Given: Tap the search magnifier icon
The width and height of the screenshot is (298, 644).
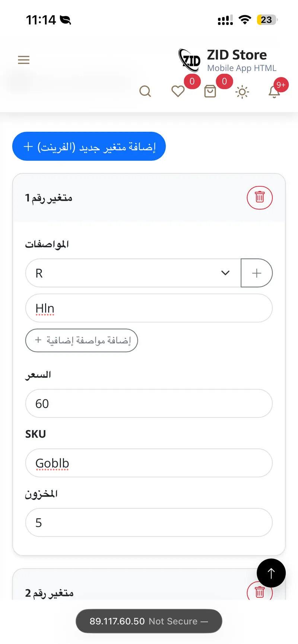Looking at the screenshot, I should 145,91.
